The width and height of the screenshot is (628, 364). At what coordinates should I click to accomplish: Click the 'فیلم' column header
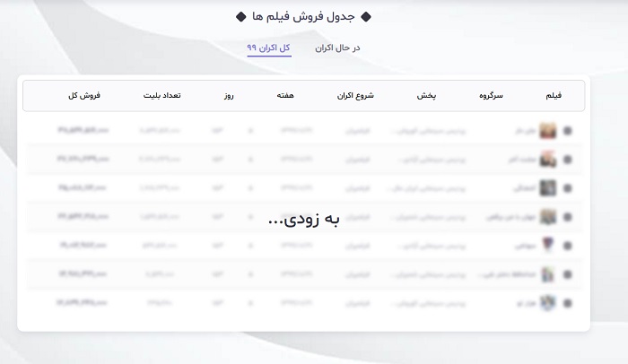(x=554, y=95)
